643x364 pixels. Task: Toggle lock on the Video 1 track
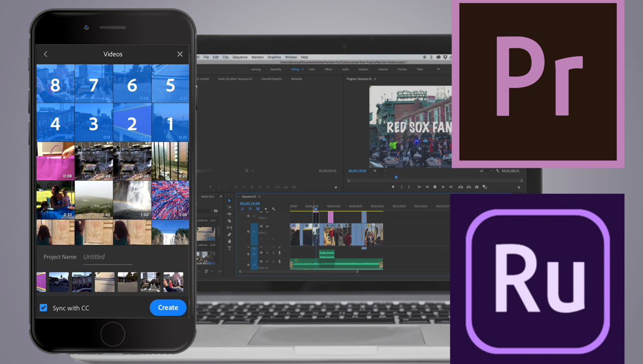click(x=248, y=231)
